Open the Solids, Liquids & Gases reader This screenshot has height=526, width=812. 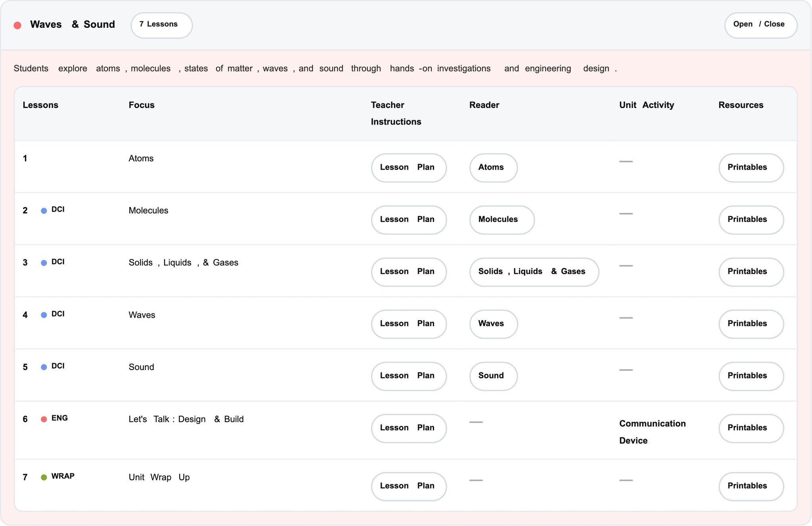534,272
